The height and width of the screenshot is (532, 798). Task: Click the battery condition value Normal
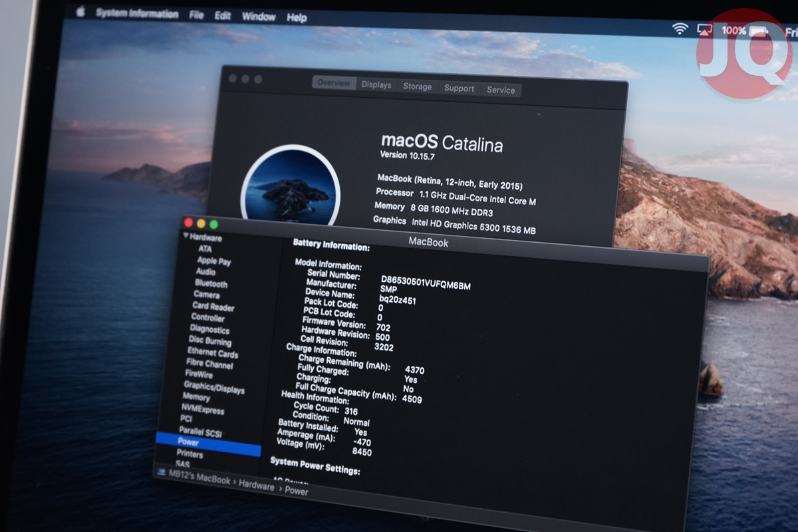356,422
